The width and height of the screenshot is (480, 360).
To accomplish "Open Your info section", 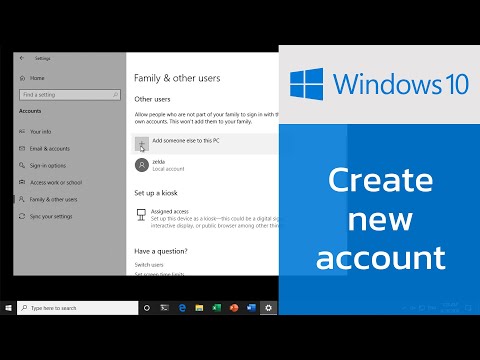I will (x=40, y=132).
